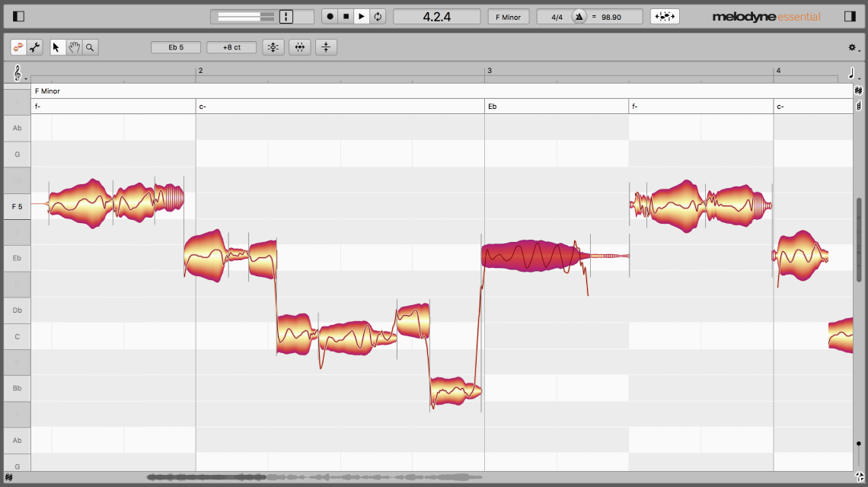Adjust the vertical zoom slider dot
The height and width of the screenshot is (487, 868).
[859, 444]
